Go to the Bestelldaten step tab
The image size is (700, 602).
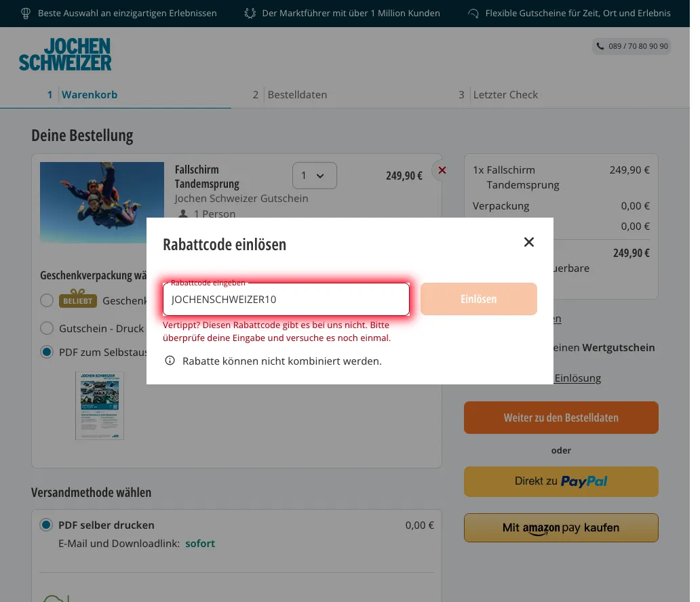click(x=290, y=95)
